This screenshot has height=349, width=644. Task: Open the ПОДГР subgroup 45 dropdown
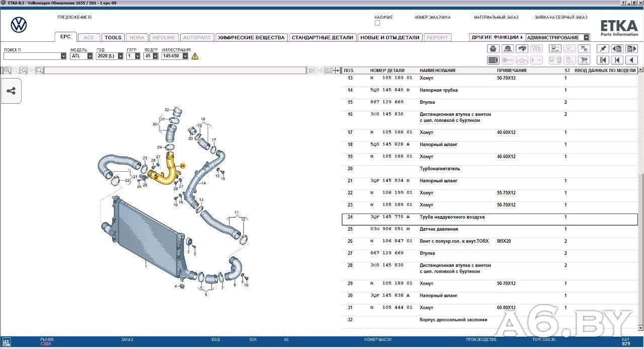pyautogui.click(x=155, y=56)
